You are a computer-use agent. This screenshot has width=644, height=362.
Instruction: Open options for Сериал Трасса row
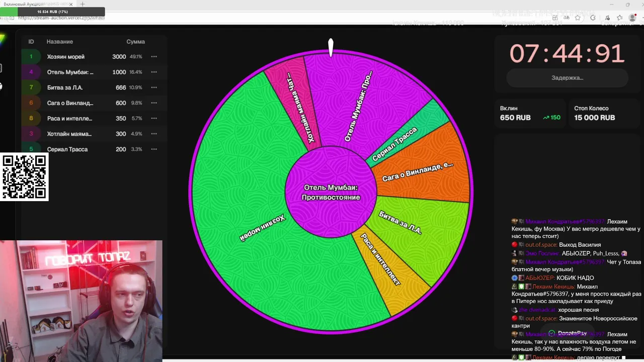pyautogui.click(x=154, y=149)
